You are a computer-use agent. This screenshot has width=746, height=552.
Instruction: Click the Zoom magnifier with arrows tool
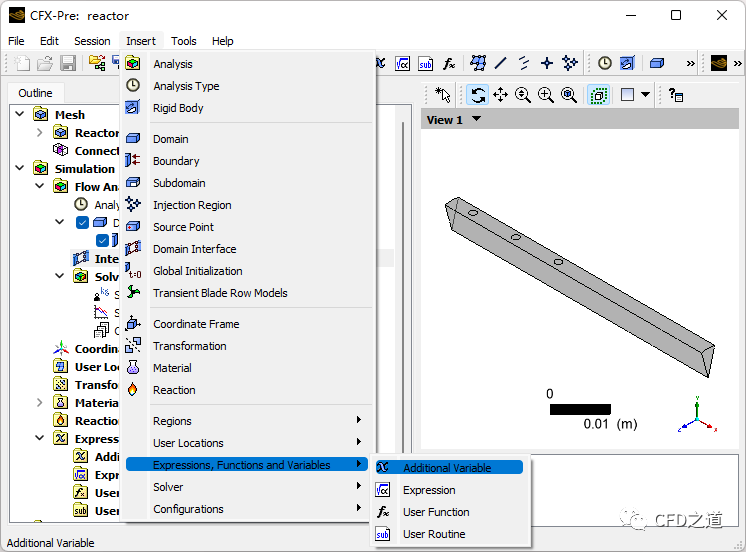click(523, 95)
